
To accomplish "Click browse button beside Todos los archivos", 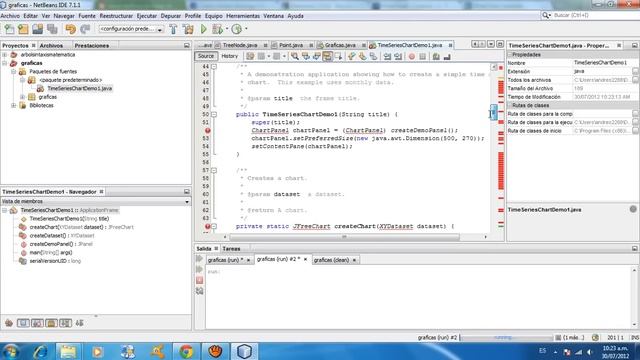I will (x=636, y=80).
